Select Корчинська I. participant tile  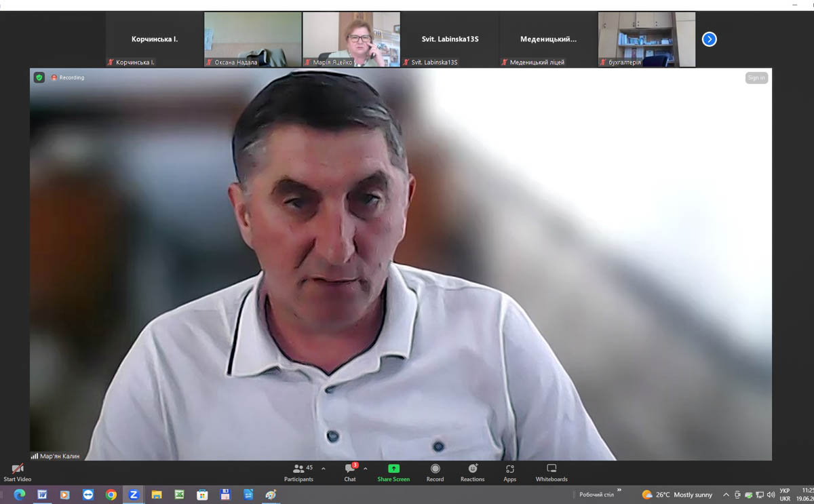[x=155, y=39]
